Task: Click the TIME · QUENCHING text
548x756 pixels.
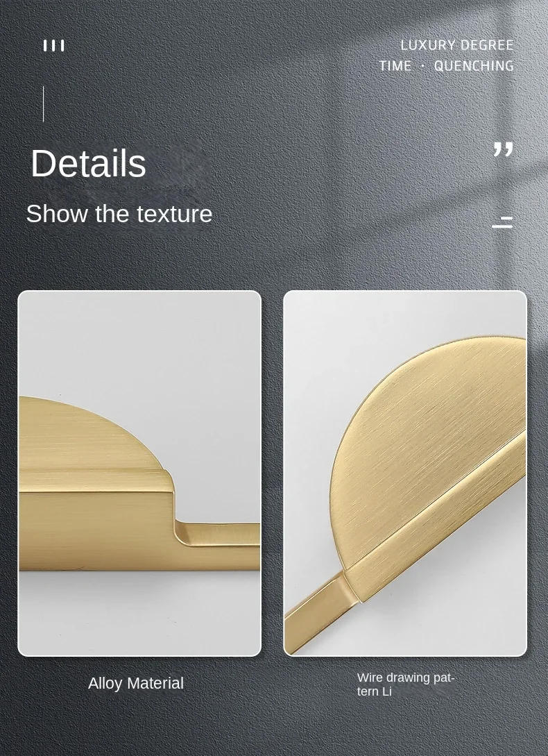Action: point(446,65)
